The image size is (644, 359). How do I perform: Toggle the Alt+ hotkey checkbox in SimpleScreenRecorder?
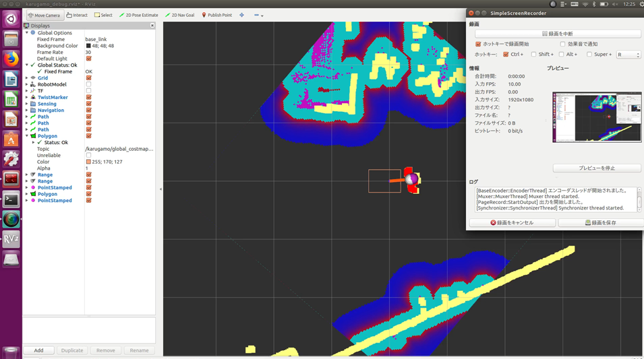point(562,54)
